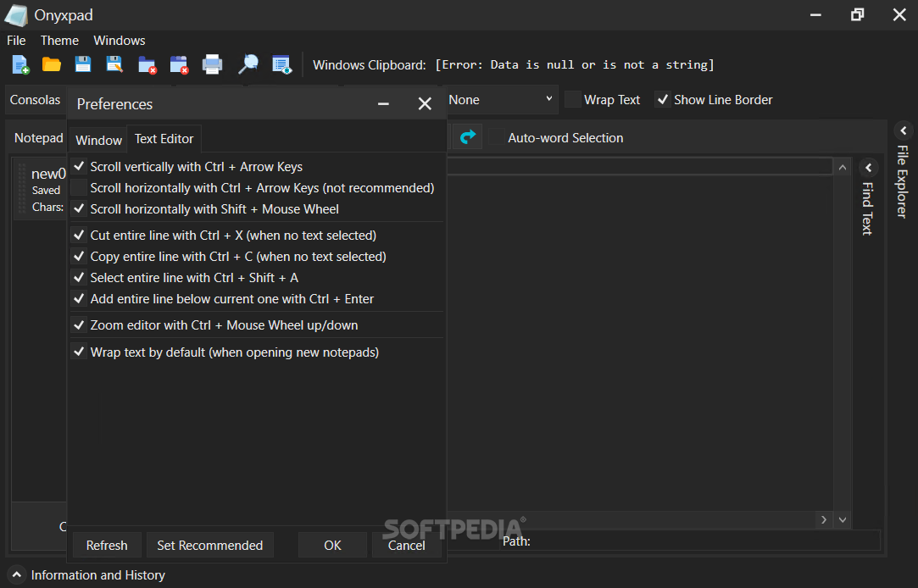Screen dimensions: 918x588
Task: Click the editor scroll-down arrow
Action: (x=842, y=519)
